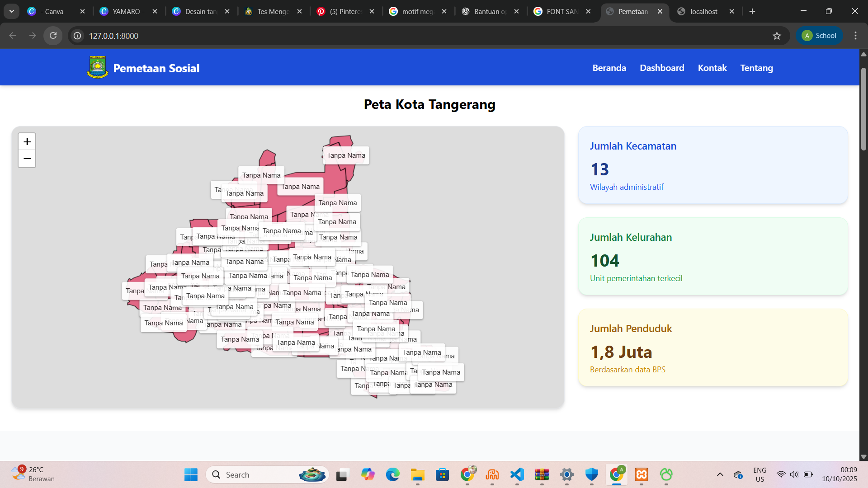This screenshot has height=488, width=868.
Task: Go forward in browser history
Action: tap(33, 36)
